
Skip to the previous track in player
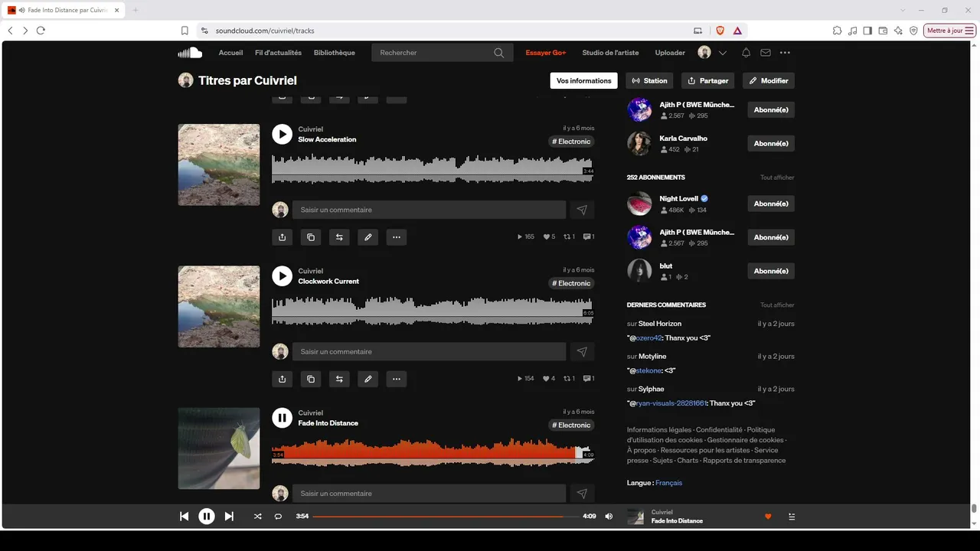[x=184, y=517]
